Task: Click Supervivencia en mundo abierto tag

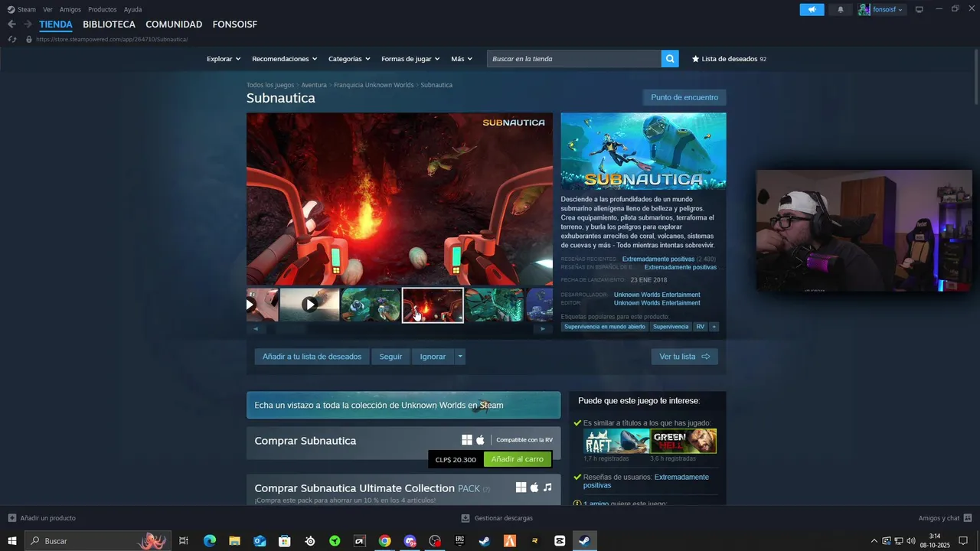Action: [605, 327]
